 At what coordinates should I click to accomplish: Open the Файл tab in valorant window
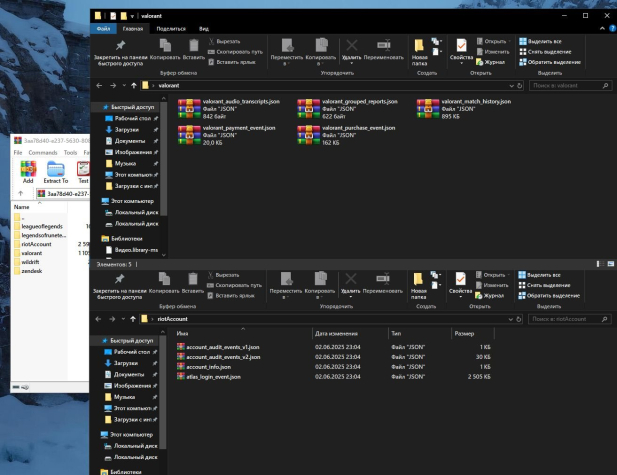pyautogui.click(x=103, y=29)
